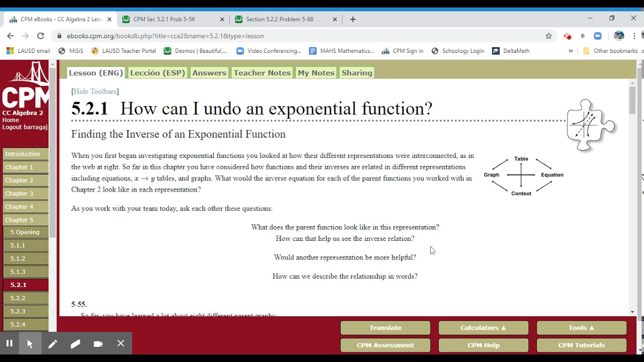The width and height of the screenshot is (644, 362).
Task: Open the CPM Sign in bookmark
Action: coord(403,51)
